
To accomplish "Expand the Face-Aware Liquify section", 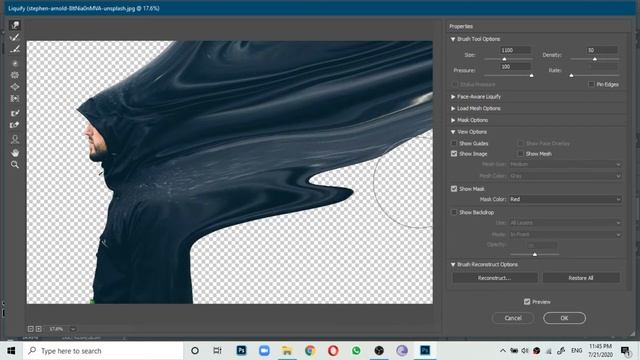I will [453, 97].
